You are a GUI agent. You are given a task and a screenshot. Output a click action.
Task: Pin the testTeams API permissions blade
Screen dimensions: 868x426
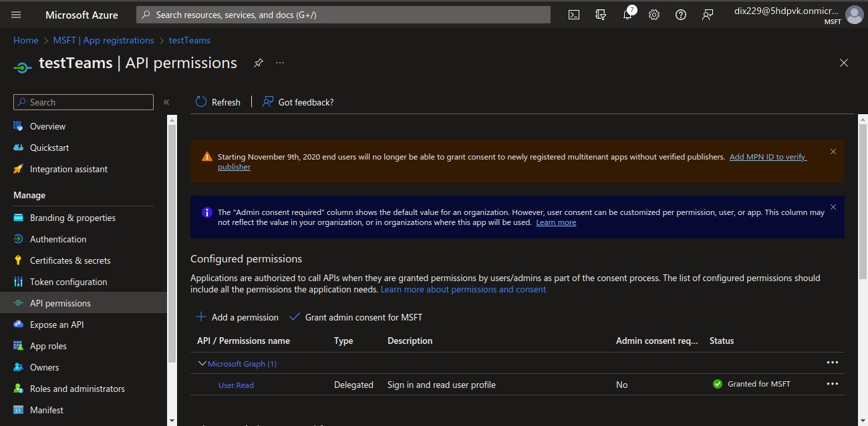point(259,63)
